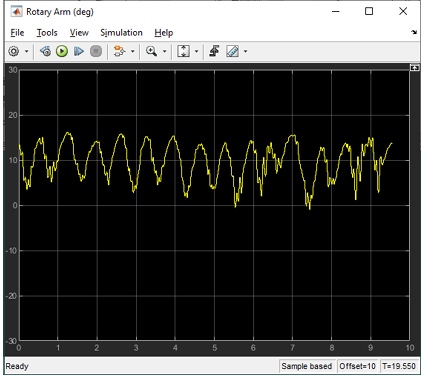The height and width of the screenshot is (376, 424).
Task: Select the Zoom magnifier tool
Action: click(151, 51)
